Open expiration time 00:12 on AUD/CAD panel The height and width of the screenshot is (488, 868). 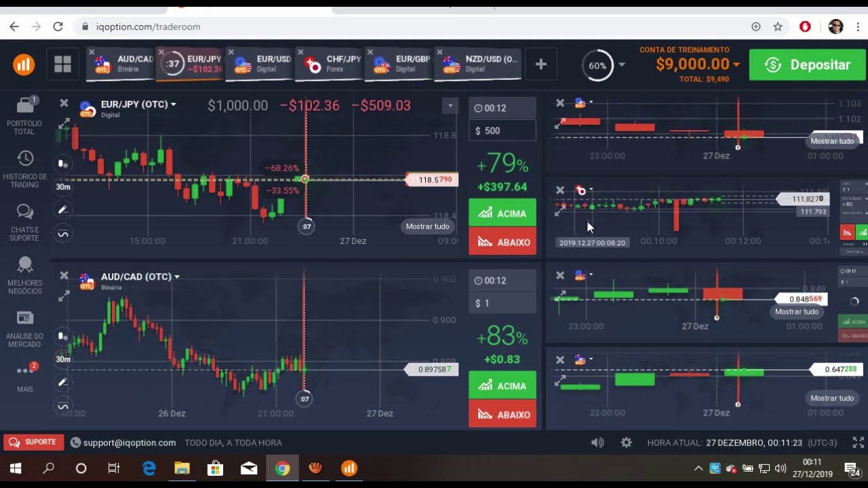click(502, 281)
